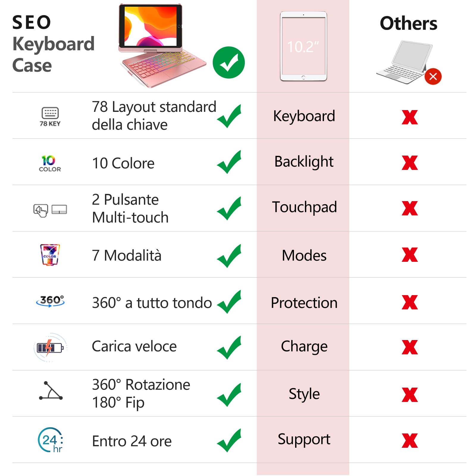Click the green checkmark beside Carica veloce
The width and height of the screenshot is (476, 476).
click(x=229, y=347)
